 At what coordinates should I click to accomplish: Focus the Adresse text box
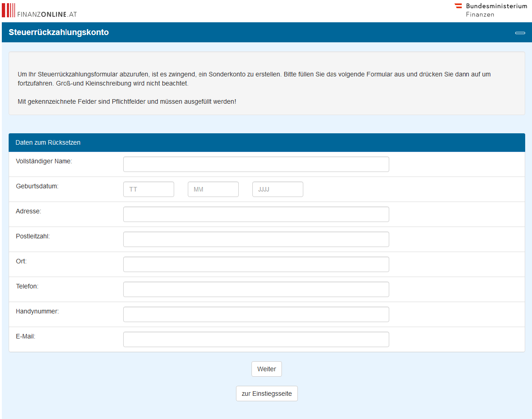pyautogui.click(x=256, y=214)
